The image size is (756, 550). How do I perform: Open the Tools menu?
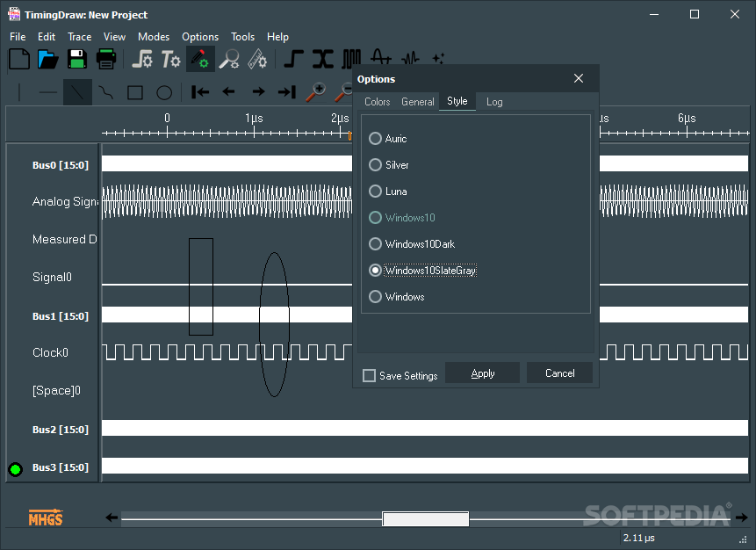coord(242,37)
